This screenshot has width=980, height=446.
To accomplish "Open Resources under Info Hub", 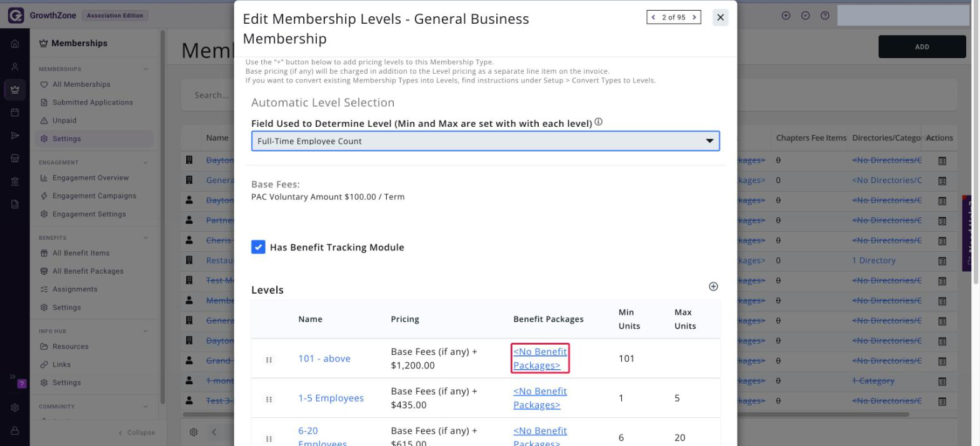I will tap(71, 347).
